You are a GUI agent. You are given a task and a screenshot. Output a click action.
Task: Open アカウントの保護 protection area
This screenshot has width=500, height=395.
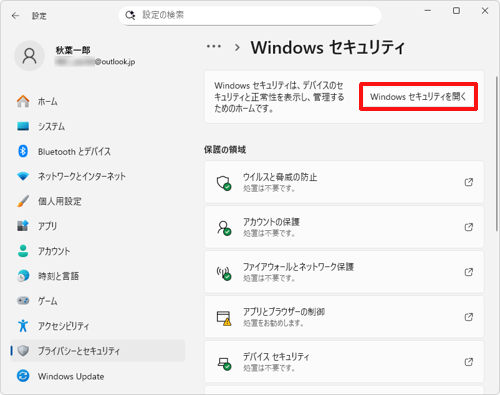coord(344,227)
